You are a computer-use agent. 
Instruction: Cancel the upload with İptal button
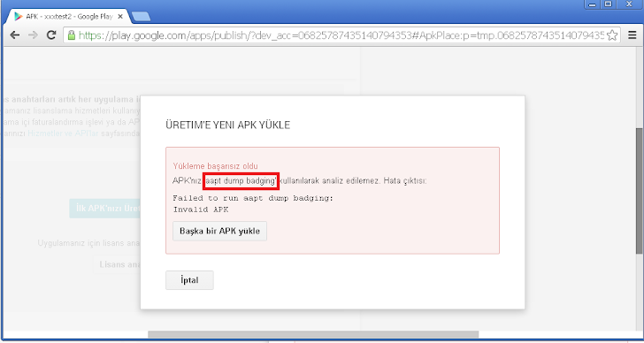tap(189, 280)
